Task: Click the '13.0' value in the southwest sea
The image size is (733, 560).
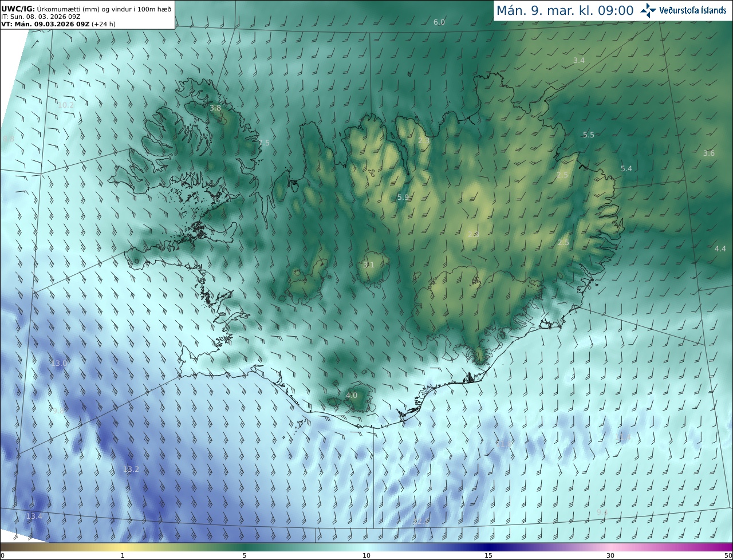Action: click(60, 363)
